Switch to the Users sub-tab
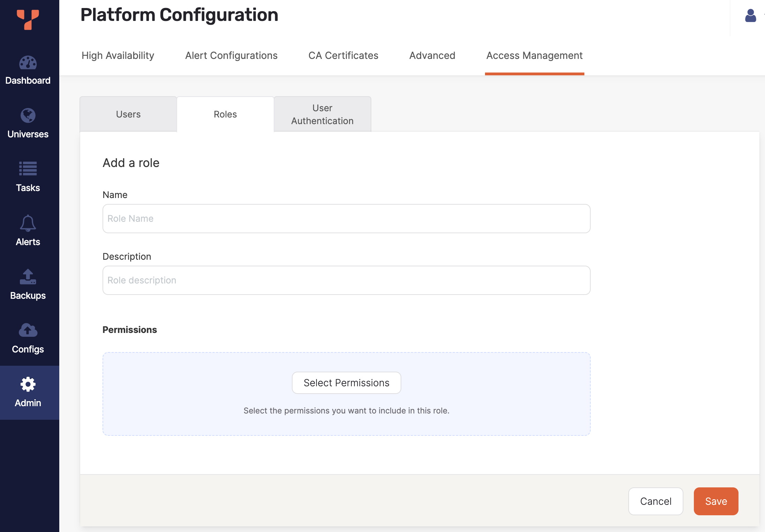This screenshot has height=532, width=765. [128, 114]
